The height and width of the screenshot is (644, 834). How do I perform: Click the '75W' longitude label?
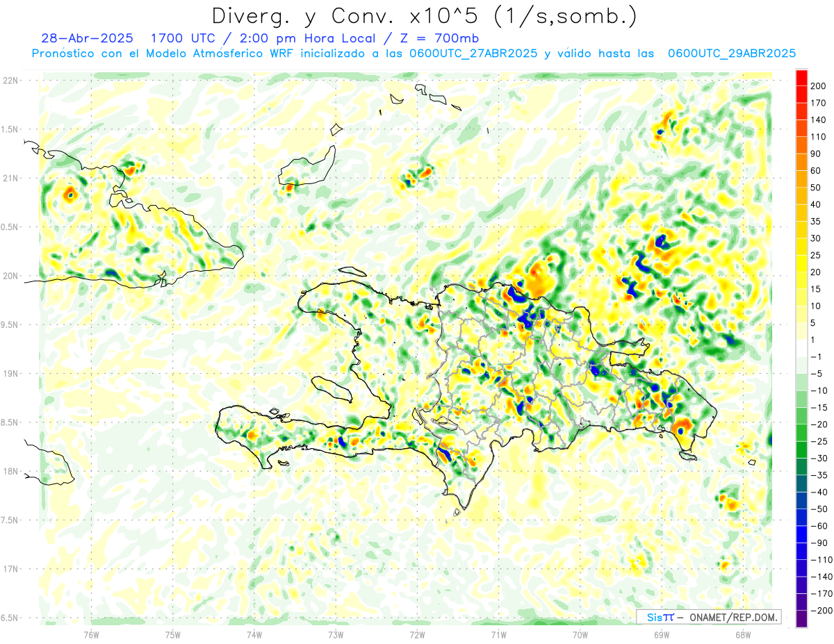[x=173, y=634]
